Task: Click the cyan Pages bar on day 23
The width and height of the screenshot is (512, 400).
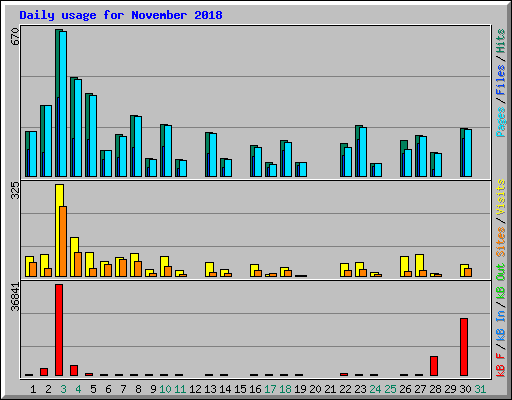Action: 363,152
